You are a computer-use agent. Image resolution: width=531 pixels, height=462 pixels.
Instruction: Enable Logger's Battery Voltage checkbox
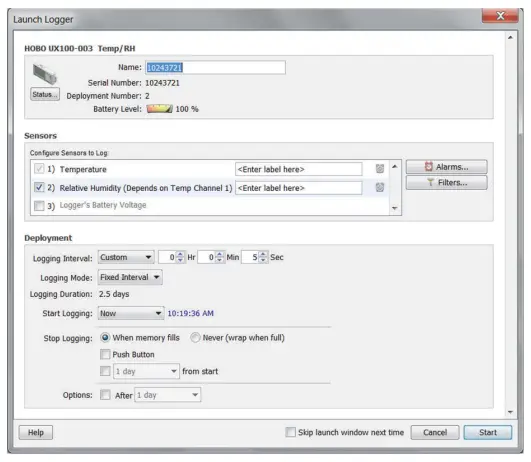click(x=39, y=205)
